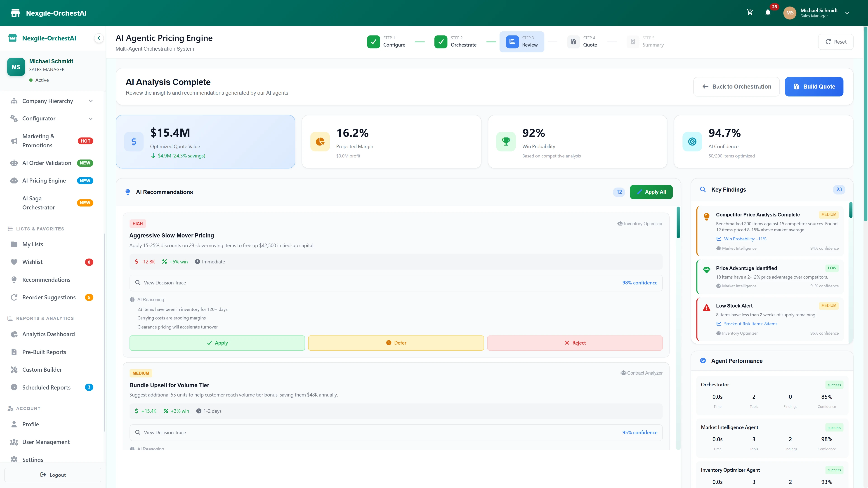Collapse the sidebar with the chevron
868x488 pixels.
click(99, 38)
